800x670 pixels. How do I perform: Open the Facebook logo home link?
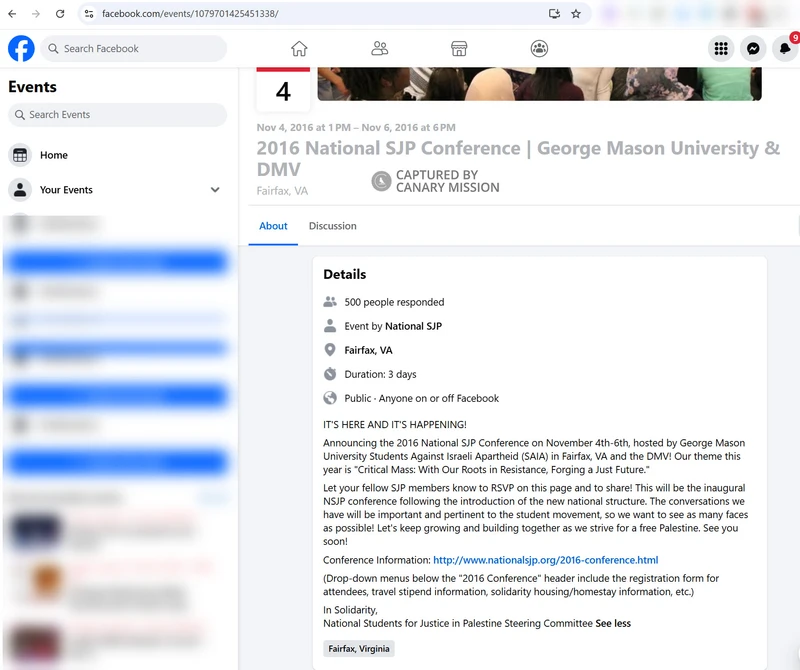coord(21,48)
